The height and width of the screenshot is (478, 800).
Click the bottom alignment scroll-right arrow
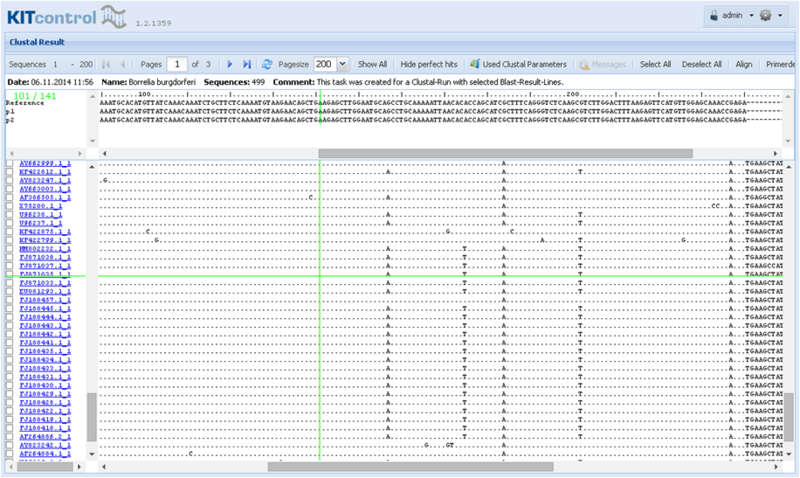pyautogui.click(x=776, y=466)
